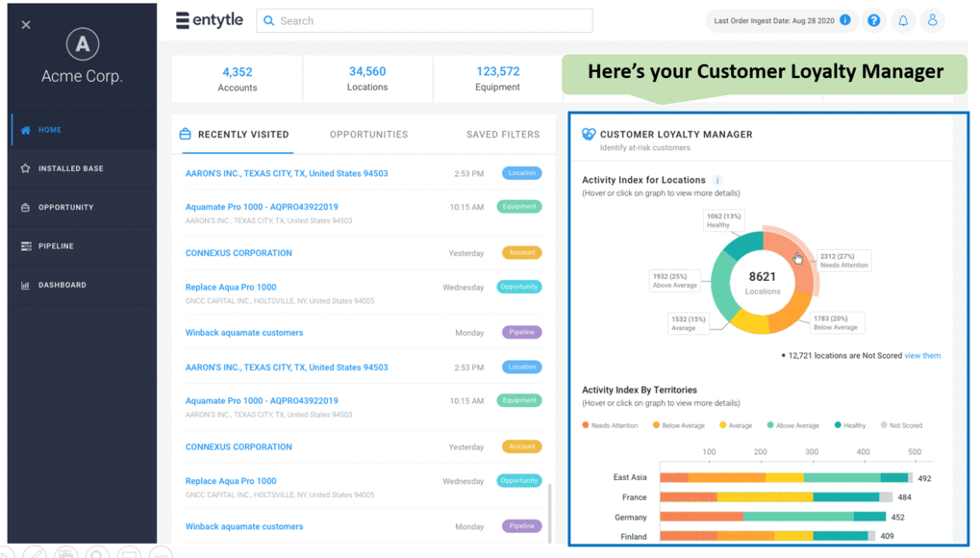Viewport: 980px width, 558px height.
Task: Select the dark teal Healthy donut segment
Action: pyautogui.click(x=745, y=245)
